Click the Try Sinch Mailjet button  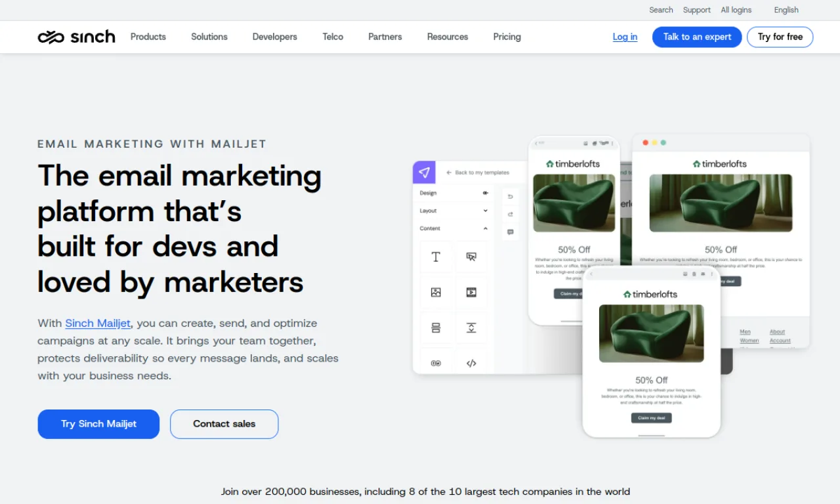pyautogui.click(x=98, y=424)
